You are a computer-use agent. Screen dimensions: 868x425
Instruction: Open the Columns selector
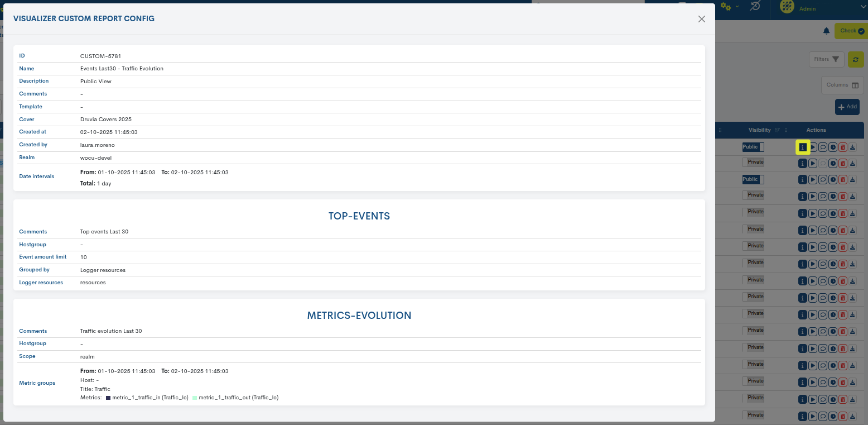[x=842, y=85]
